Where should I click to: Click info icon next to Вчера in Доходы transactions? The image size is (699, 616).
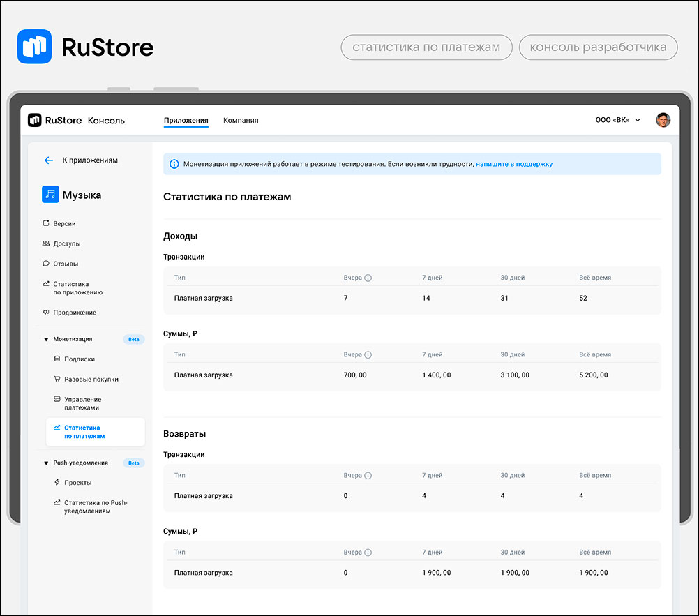368,278
